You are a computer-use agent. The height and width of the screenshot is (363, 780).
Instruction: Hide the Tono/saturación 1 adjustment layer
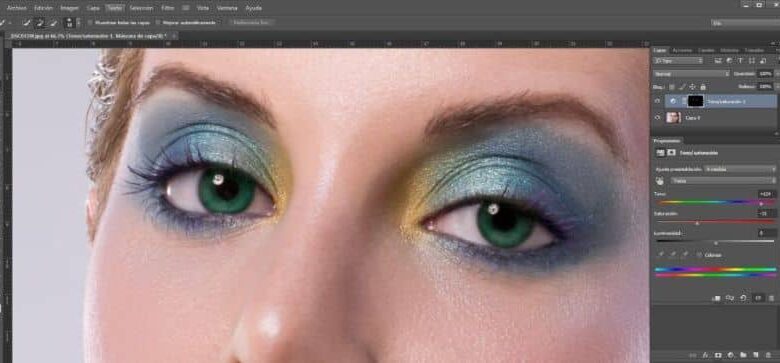[x=658, y=101]
